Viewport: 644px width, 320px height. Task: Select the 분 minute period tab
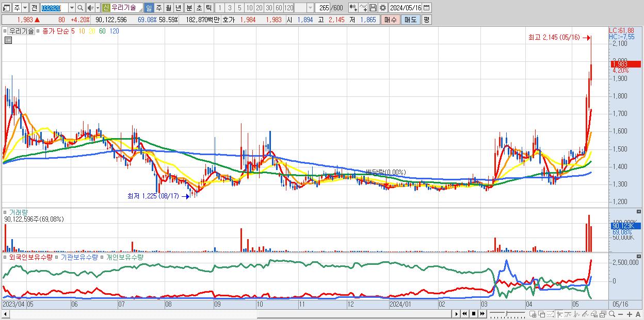[x=189, y=8]
